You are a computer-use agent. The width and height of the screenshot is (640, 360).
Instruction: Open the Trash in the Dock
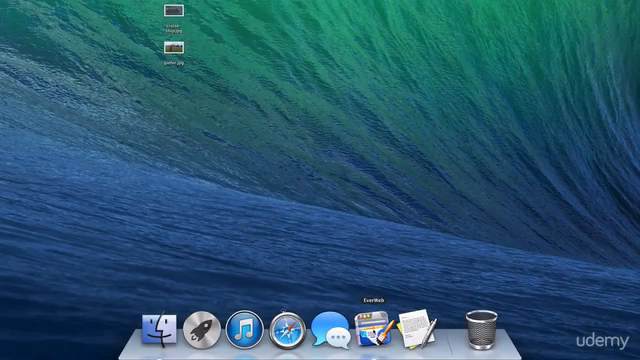(x=482, y=330)
